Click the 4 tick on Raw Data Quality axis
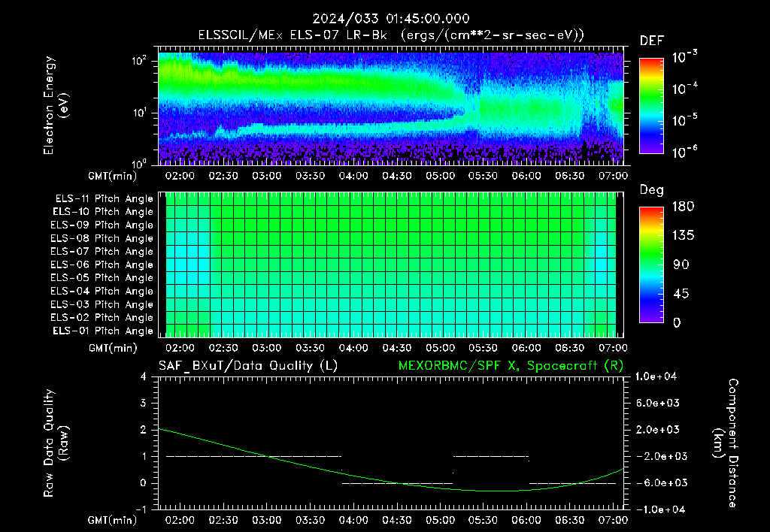This screenshot has height=532, width=770. (x=144, y=377)
